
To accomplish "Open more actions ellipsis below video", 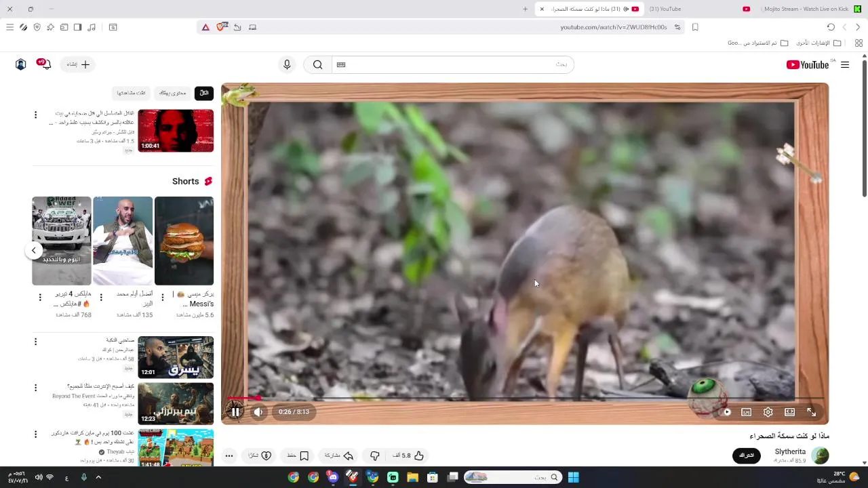I will (x=229, y=455).
